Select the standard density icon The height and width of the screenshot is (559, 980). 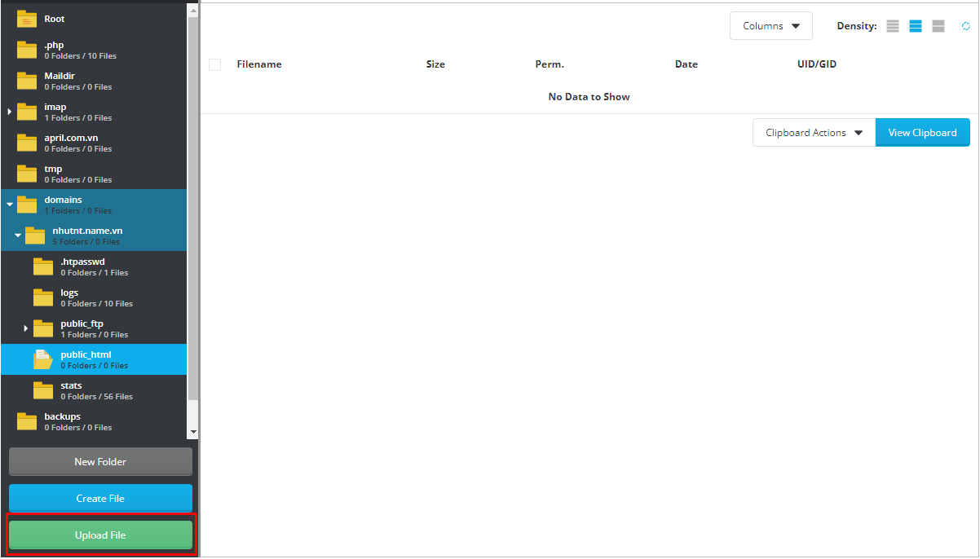click(916, 26)
